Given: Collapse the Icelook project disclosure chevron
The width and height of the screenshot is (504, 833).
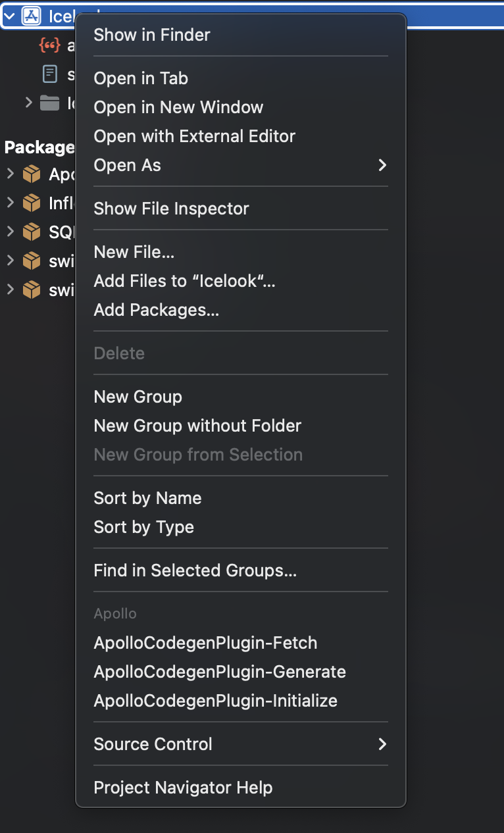Looking at the screenshot, I should pyautogui.click(x=9, y=16).
